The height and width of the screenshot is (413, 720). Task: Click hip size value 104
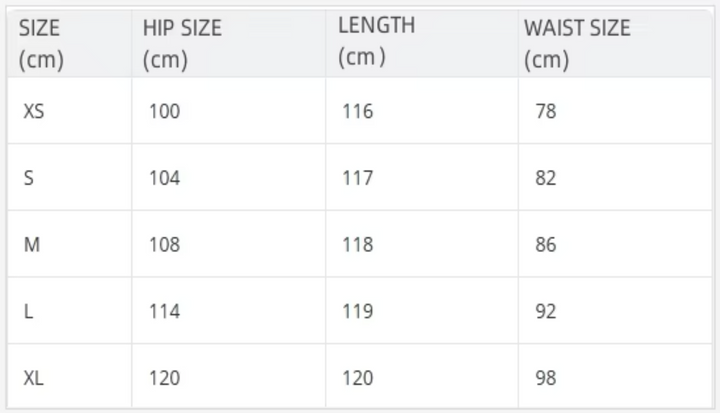coord(164,178)
